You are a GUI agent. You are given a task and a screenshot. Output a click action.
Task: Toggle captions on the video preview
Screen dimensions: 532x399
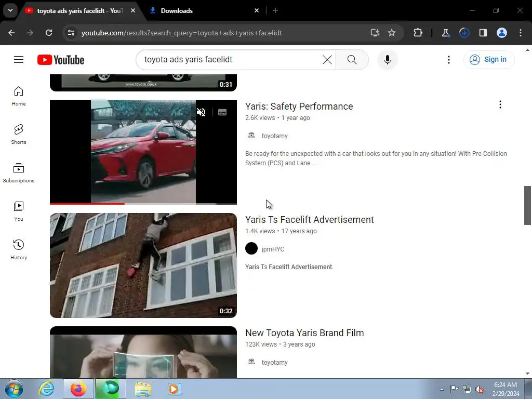tap(222, 112)
